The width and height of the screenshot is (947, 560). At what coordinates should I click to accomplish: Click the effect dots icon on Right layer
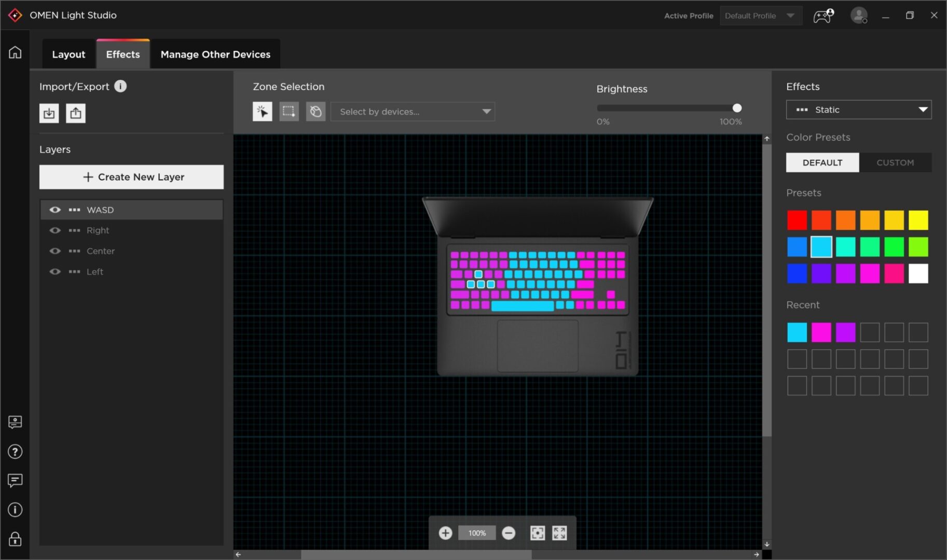pyautogui.click(x=74, y=230)
